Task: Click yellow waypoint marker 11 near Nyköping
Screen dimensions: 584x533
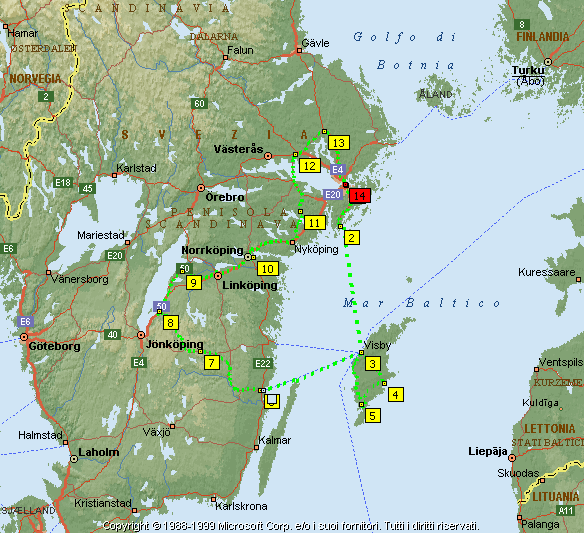Action: (x=315, y=223)
